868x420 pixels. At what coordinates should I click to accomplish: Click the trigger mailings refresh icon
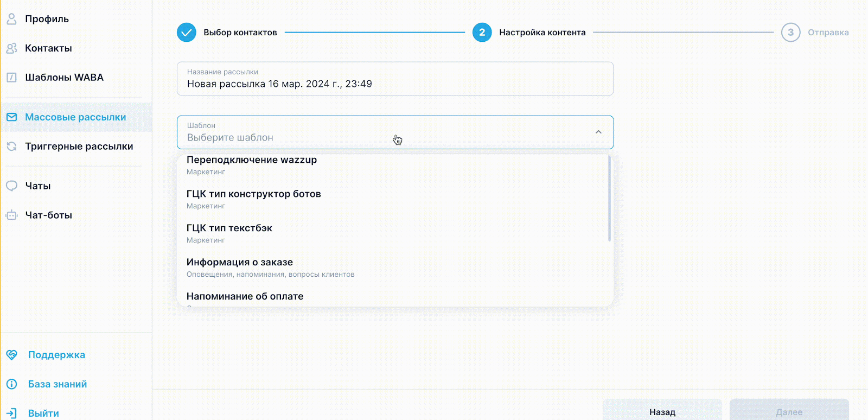click(x=11, y=147)
